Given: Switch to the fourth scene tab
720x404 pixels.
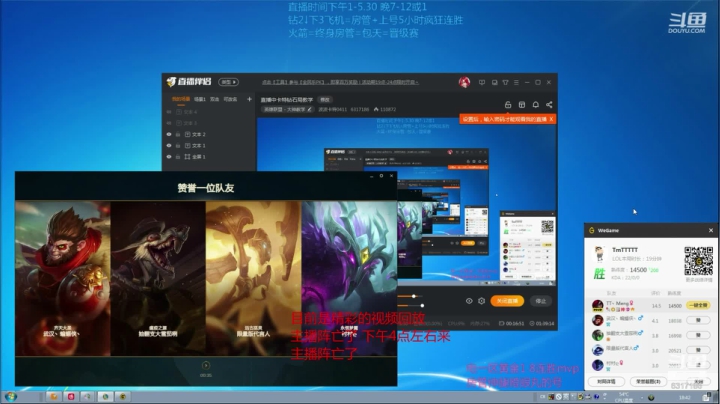Looking at the screenshot, I should 230,99.
